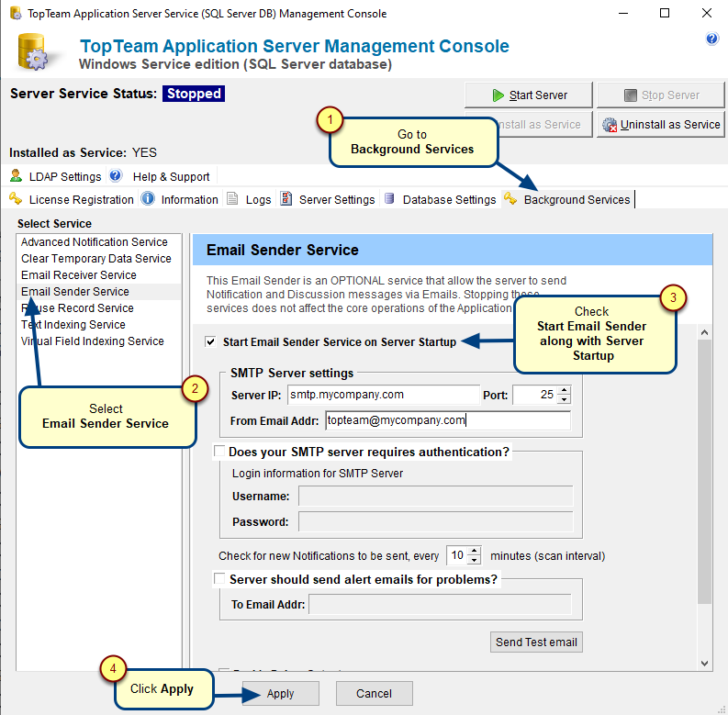Image resolution: width=728 pixels, height=715 pixels.
Task: Toggle Start Email Sender Service on Server Startup
Action: pos(210,342)
